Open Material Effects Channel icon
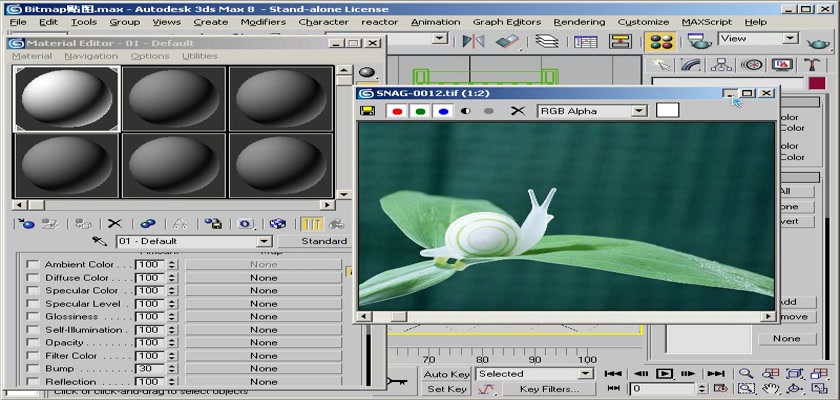This screenshot has height=400, width=840. pos(246,223)
